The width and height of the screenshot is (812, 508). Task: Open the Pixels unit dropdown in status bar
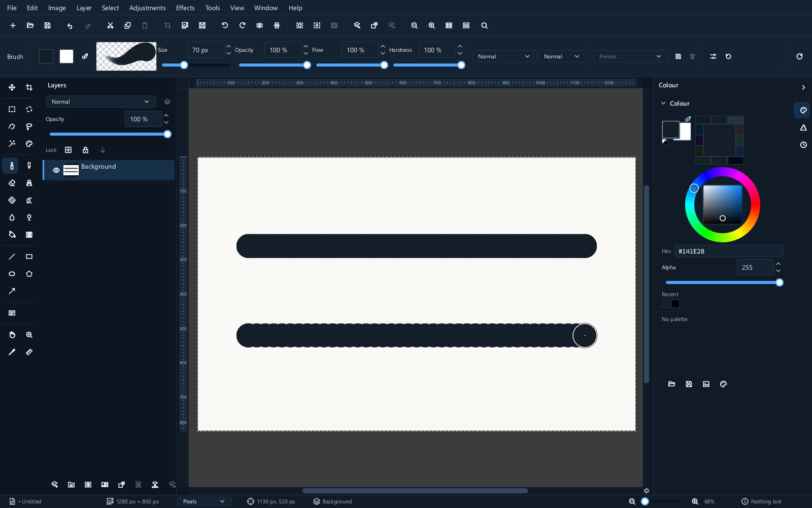click(x=204, y=501)
